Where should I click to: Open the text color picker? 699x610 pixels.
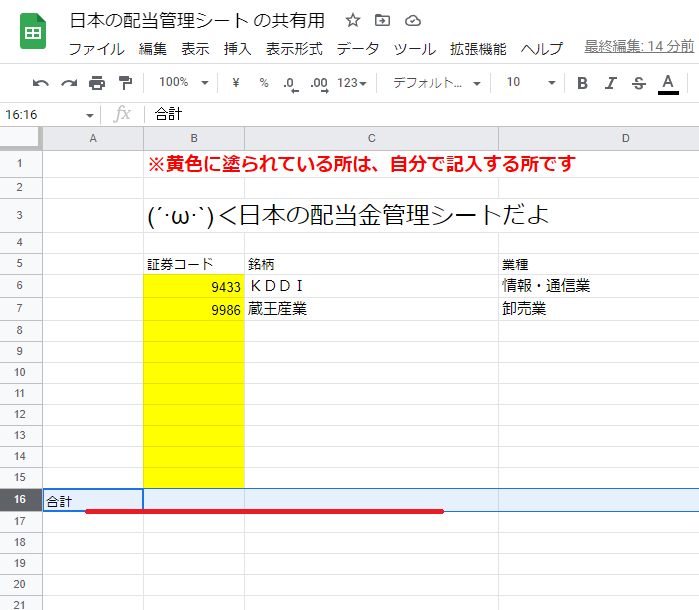coord(668,83)
